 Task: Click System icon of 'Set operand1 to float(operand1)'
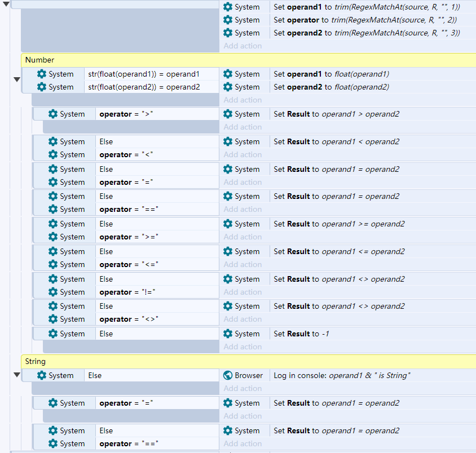[228, 74]
